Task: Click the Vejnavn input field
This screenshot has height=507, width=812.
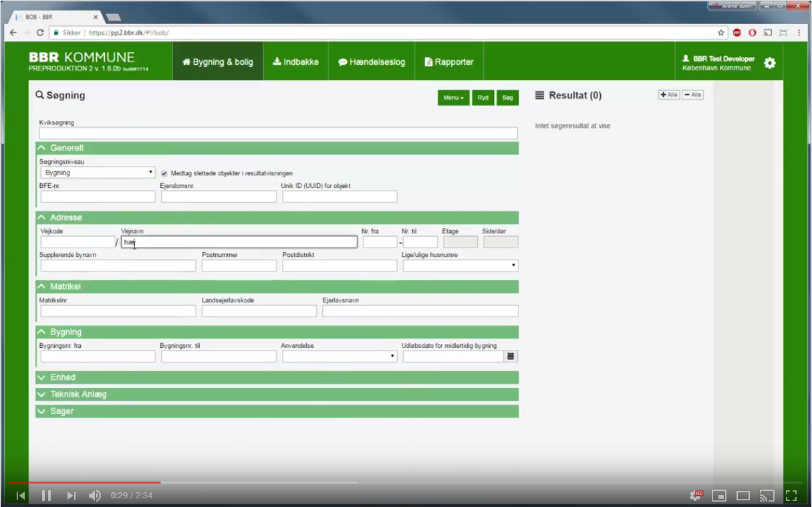Action: [239, 242]
